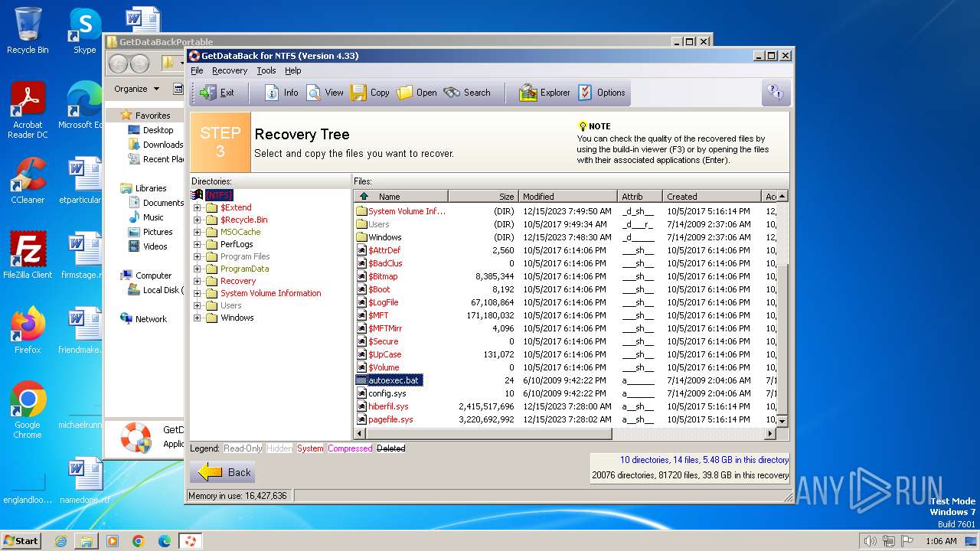Click the volume icon in system tray

click(870, 541)
